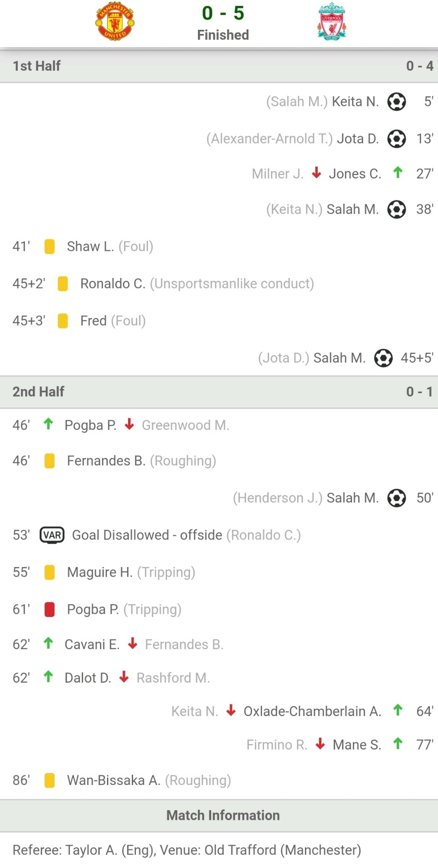Open player Cavani E. at 62'
Image resolution: width=438 pixels, height=868 pixels.
(x=92, y=644)
